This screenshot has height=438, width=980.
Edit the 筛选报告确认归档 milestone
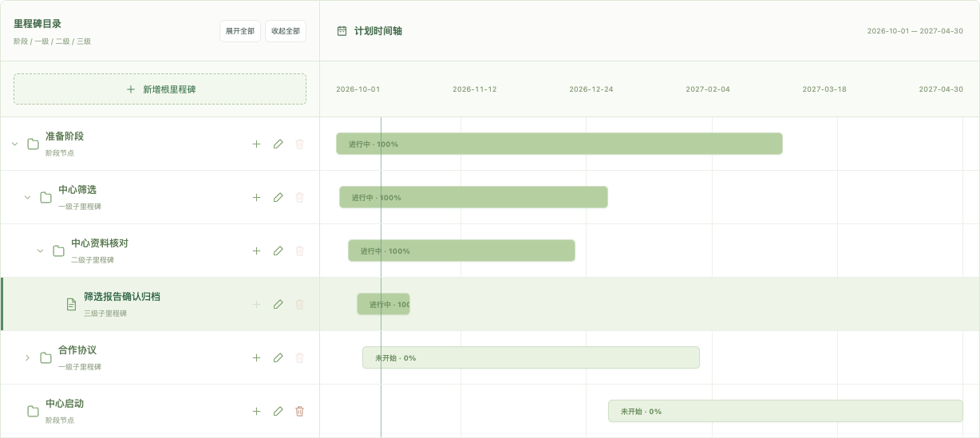coord(278,305)
